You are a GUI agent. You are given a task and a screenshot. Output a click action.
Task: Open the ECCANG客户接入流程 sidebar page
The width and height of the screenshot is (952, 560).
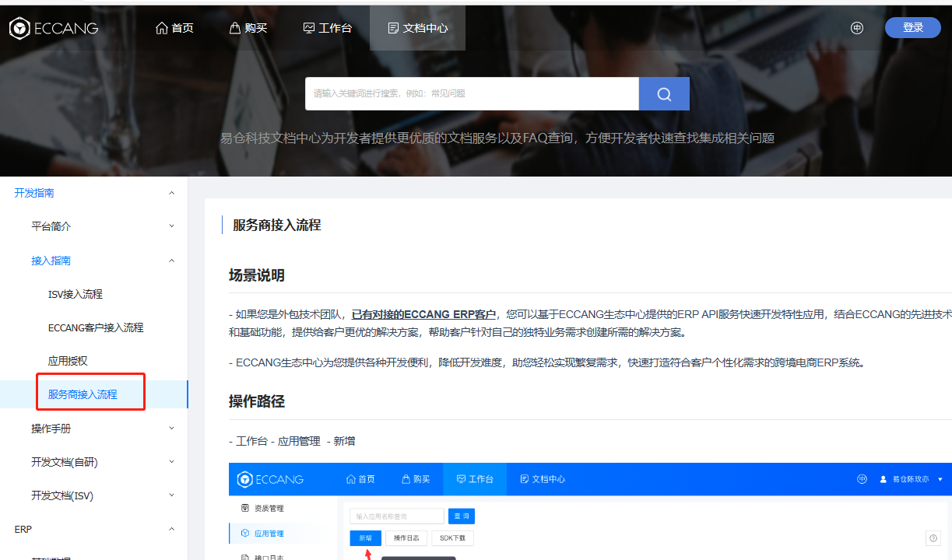tap(96, 327)
